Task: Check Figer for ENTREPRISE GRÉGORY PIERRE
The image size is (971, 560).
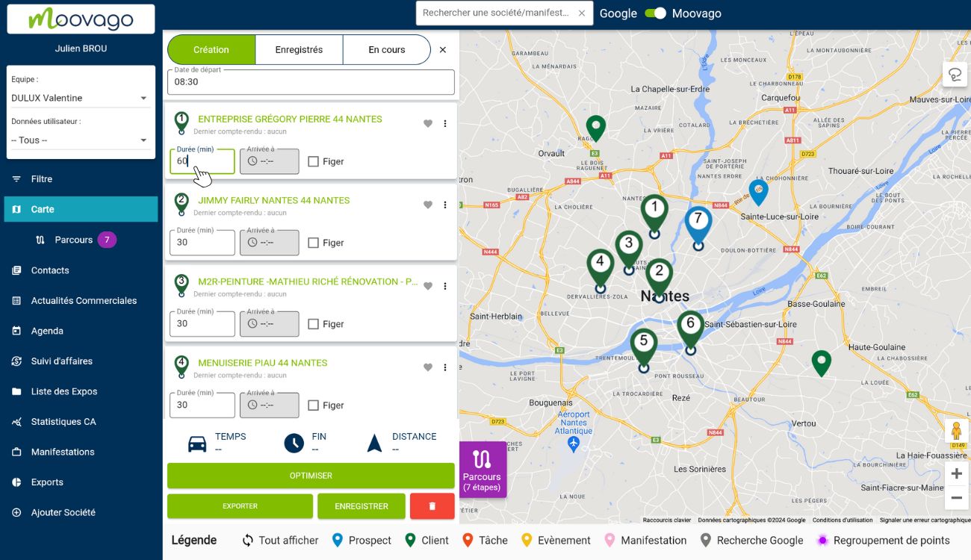Action: (x=313, y=161)
